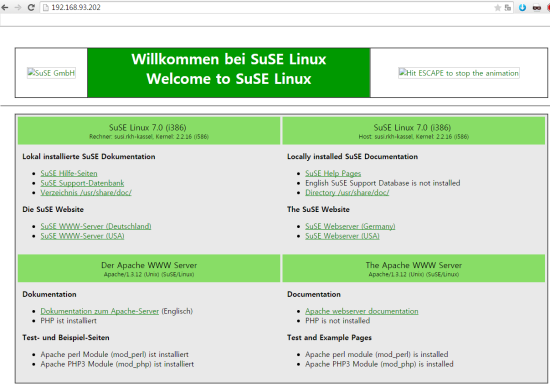The image size is (550, 388).
Task: Click the ESCAPE animation broken image
Action: tap(459, 73)
